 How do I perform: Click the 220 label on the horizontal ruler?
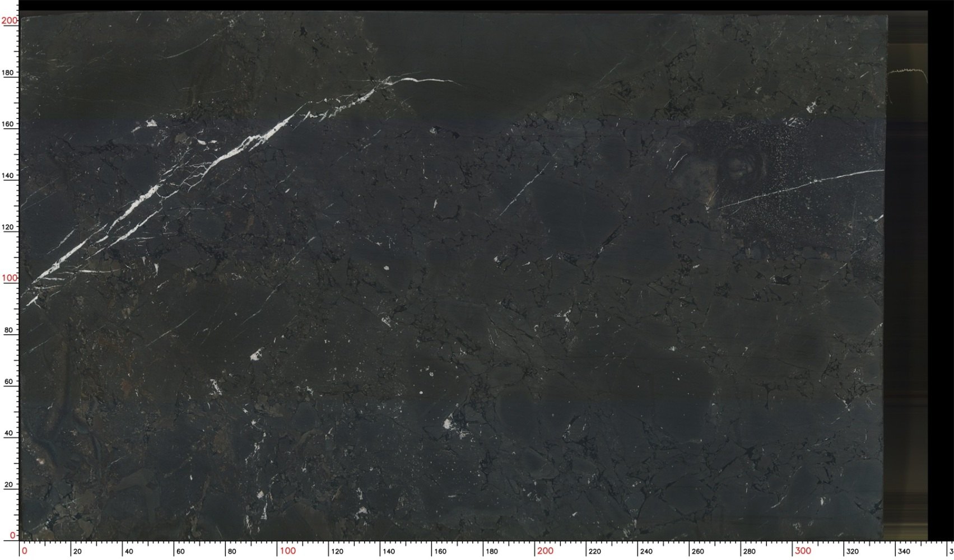[x=595, y=552]
